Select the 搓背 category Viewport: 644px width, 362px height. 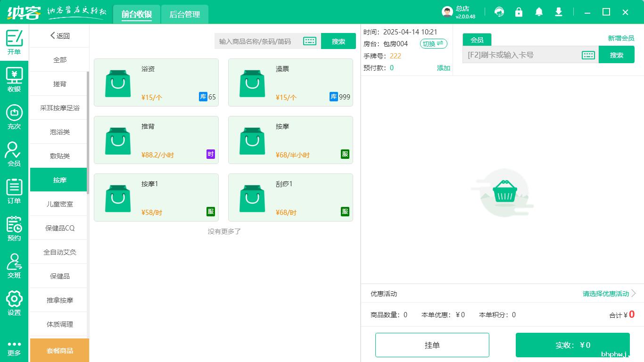point(60,84)
